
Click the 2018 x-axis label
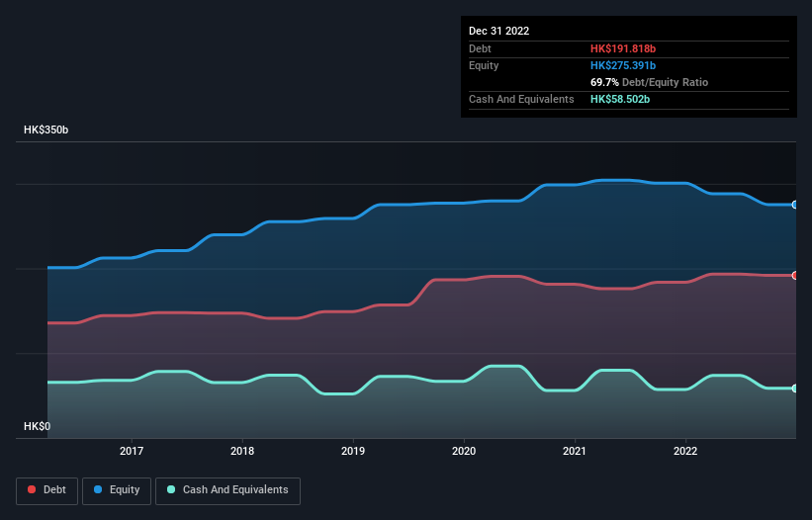(242, 451)
